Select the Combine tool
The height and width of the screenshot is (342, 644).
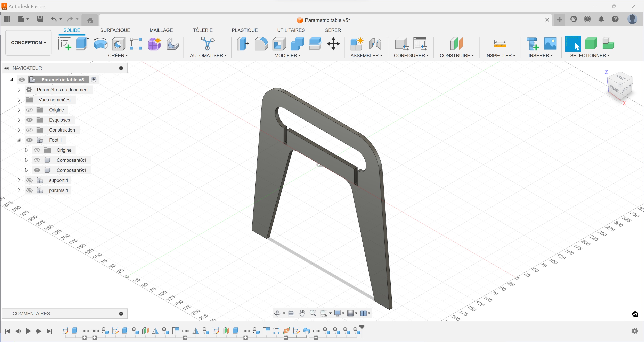[x=297, y=44]
